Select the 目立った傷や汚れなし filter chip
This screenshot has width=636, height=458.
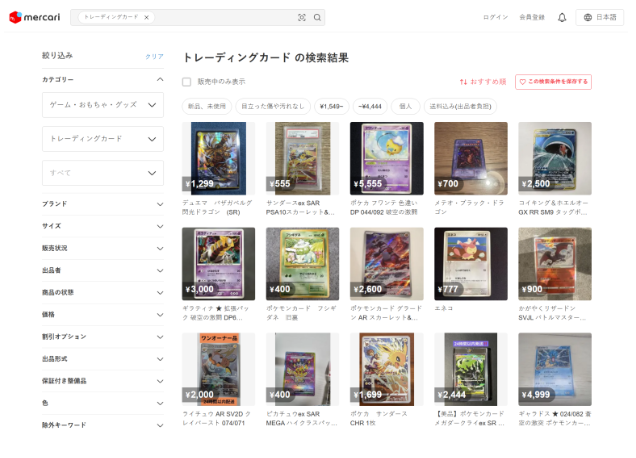273,106
